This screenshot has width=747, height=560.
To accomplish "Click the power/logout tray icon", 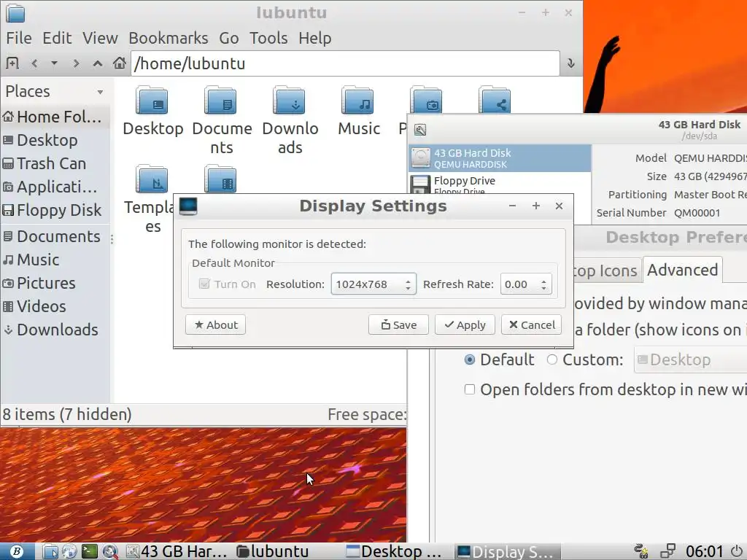I will click(x=737, y=551).
